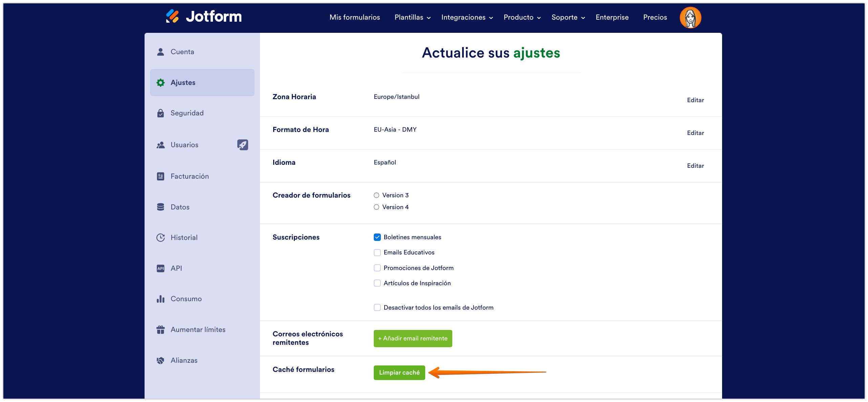Enable Emails Educativos checkbox

click(377, 252)
